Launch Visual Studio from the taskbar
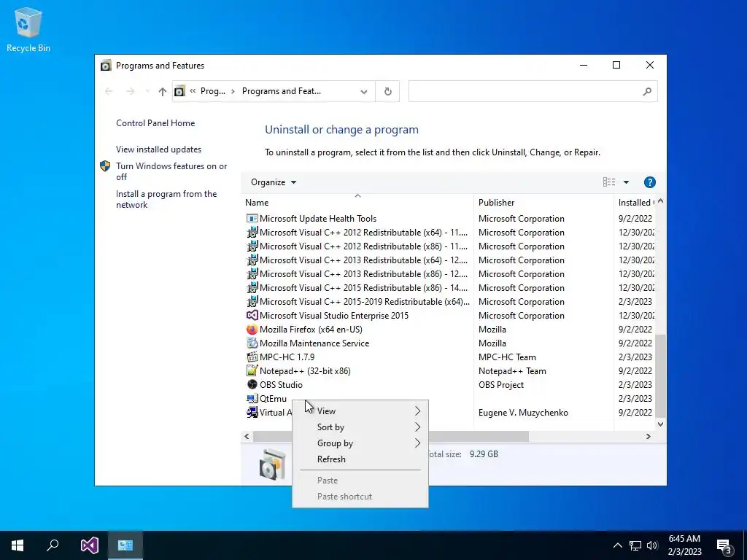Screen dimensions: 747x560 pos(90,545)
